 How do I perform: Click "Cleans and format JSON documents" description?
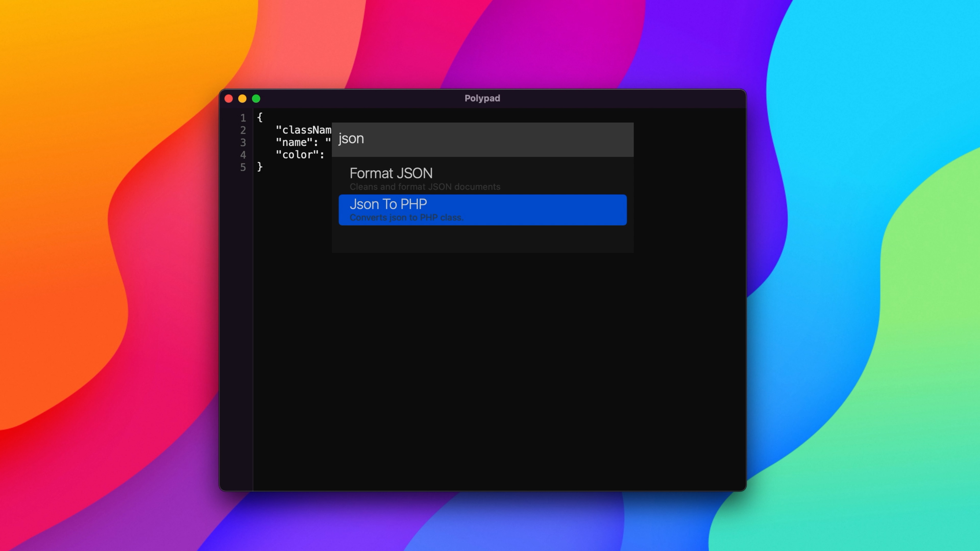click(425, 187)
